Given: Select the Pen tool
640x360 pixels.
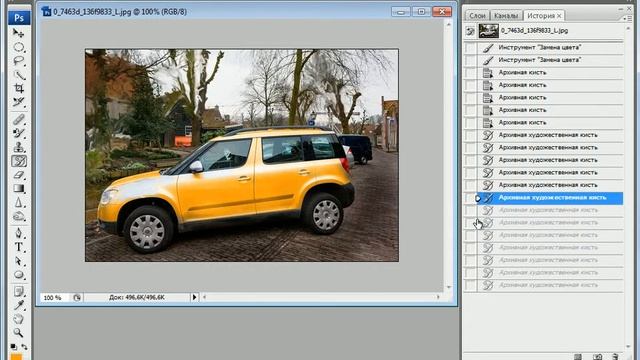Looking at the screenshot, I should tap(18, 233).
